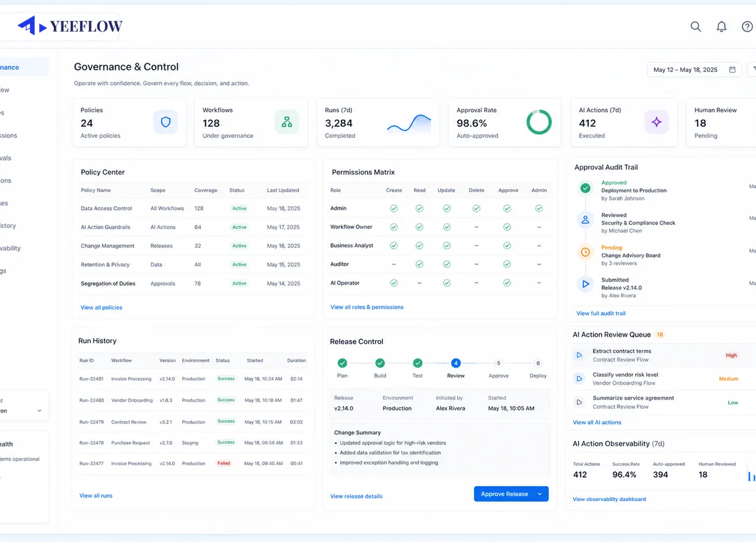
Task: Click the Policies shield icon
Action: [x=165, y=122]
